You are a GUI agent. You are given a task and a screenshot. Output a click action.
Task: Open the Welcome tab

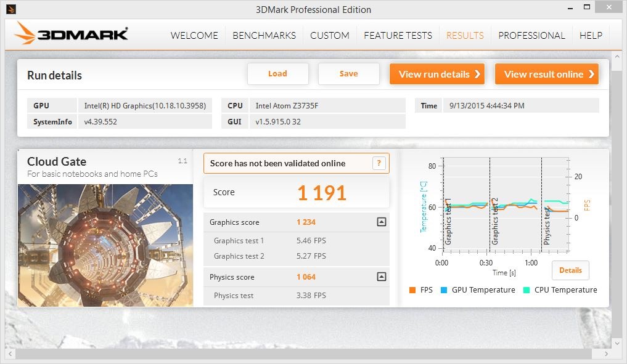[x=194, y=36]
